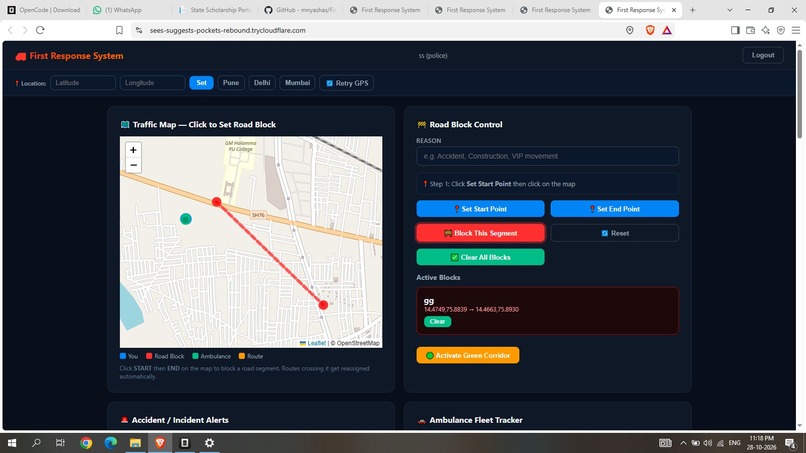
Task: Open the VPN icon in browser toolbar
Action: click(781, 30)
